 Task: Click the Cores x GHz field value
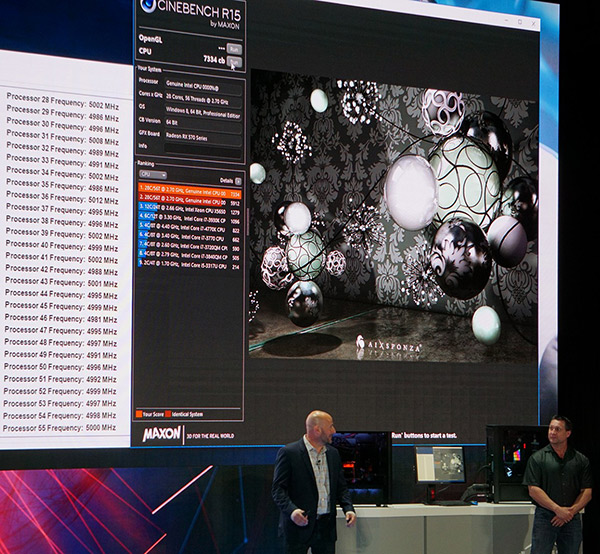[x=204, y=99]
